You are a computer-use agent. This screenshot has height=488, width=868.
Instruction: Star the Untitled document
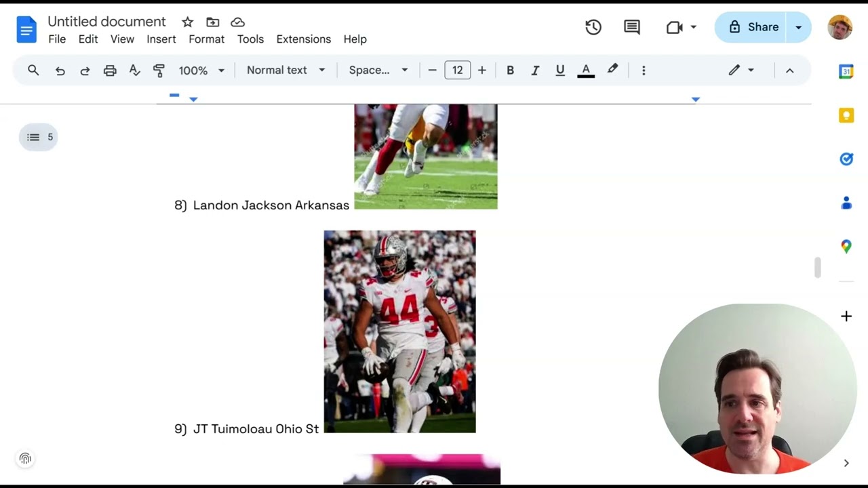[188, 22]
